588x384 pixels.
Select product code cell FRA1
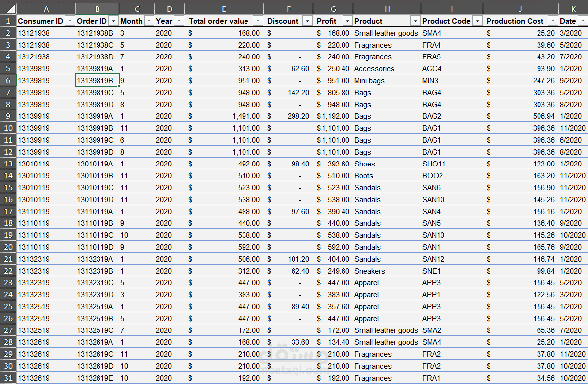coord(452,378)
